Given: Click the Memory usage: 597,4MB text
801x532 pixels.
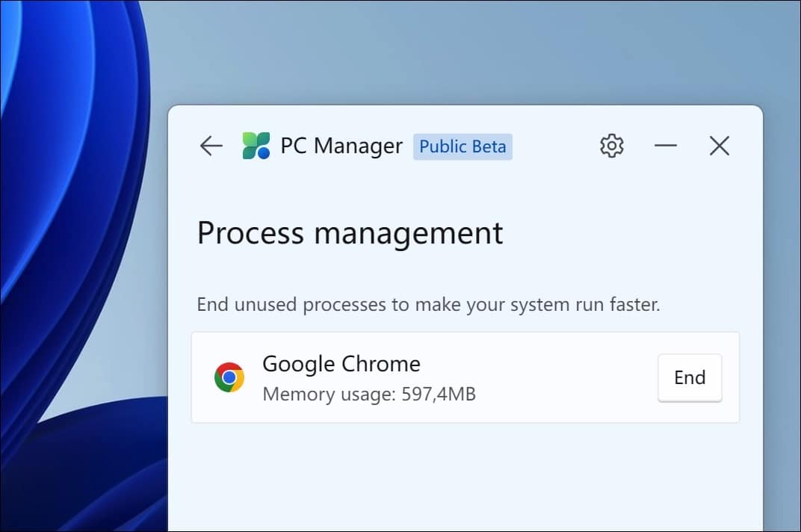Looking at the screenshot, I should point(369,394).
